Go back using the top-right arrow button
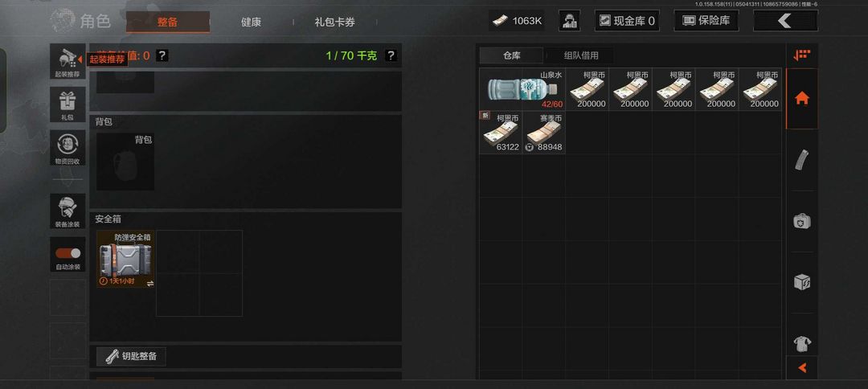This screenshot has height=389, width=868. click(785, 21)
